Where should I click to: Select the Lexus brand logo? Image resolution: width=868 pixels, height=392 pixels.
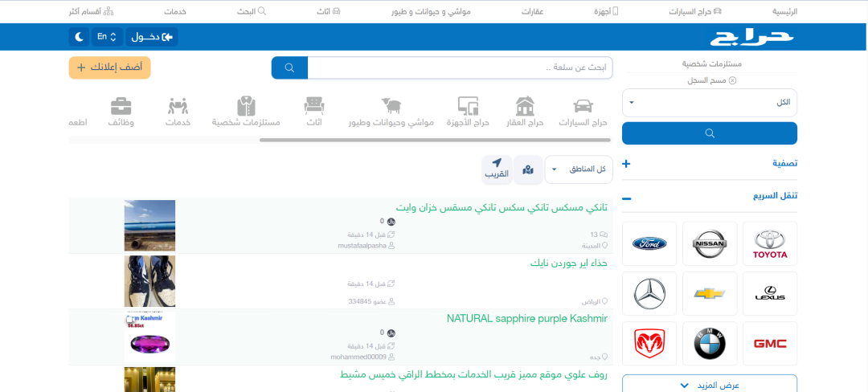(x=769, y=293)
